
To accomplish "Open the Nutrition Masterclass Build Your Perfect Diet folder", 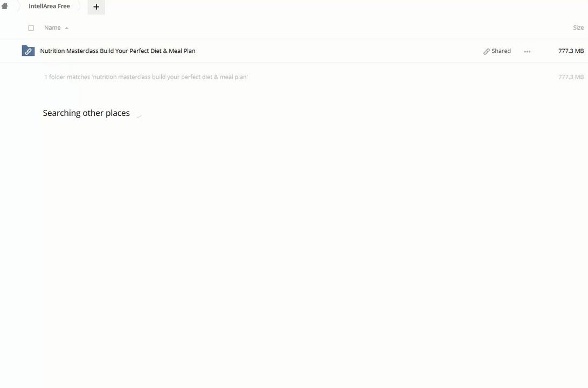I will tap(117, 51).
